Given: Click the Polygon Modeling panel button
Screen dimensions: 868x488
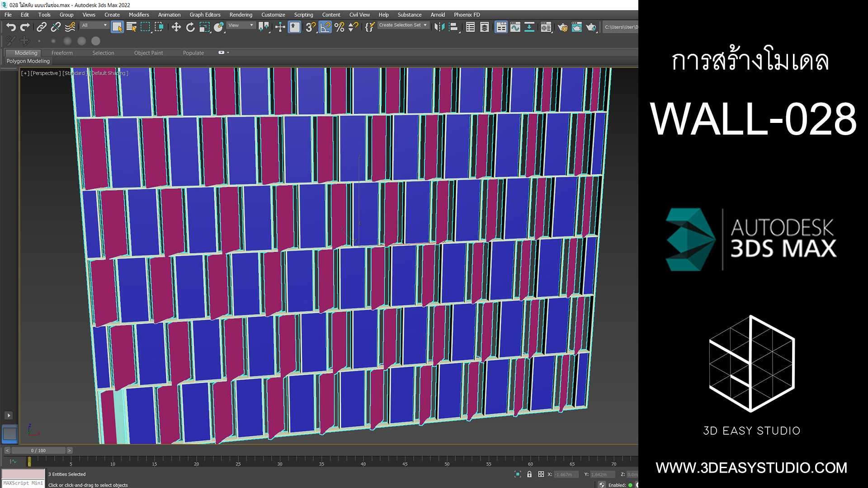Looking at the screenshot, I should [x=28, y=61].
